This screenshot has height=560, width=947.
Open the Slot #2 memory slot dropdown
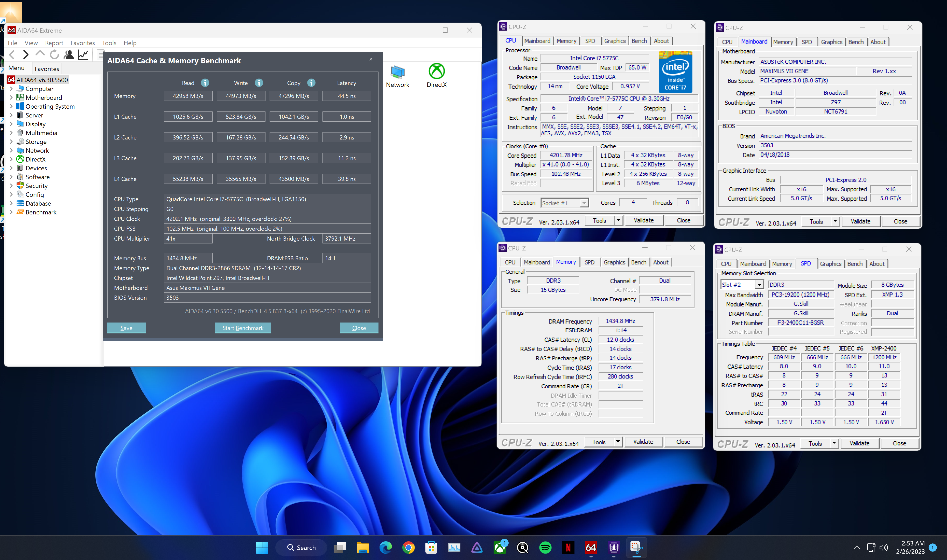point(759,284)
